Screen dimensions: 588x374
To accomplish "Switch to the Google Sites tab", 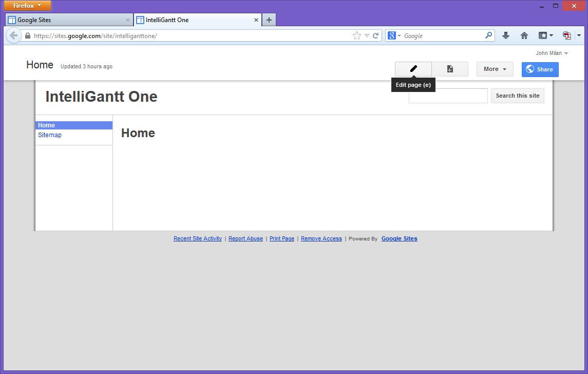I will coord(67,20).
